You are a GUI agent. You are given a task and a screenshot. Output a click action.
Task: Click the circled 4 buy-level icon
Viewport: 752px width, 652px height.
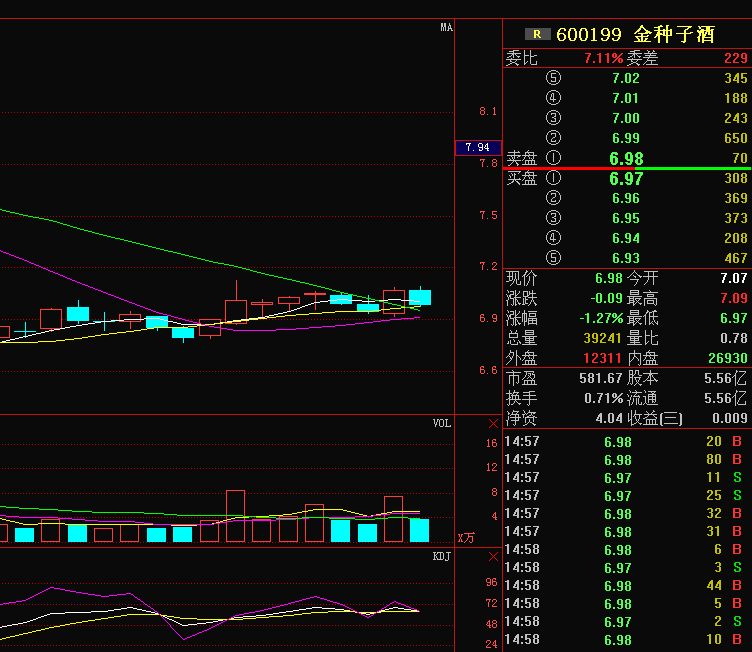(x=553, y=238)
